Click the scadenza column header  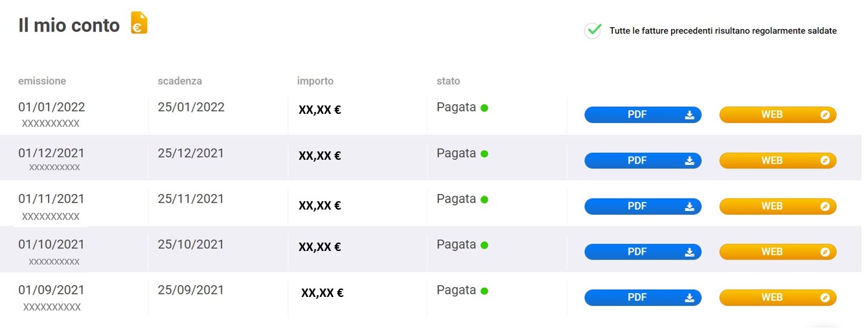180,81
